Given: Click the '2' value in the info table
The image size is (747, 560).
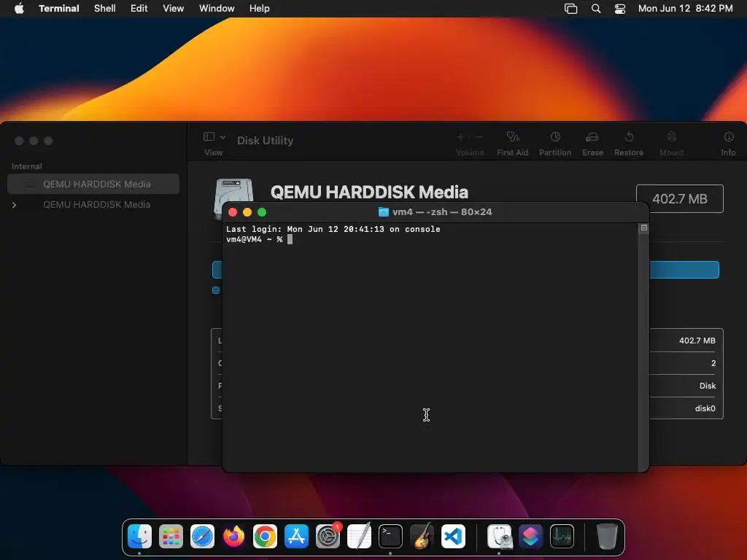Looking at the screenshot, I should coord(713,363).
